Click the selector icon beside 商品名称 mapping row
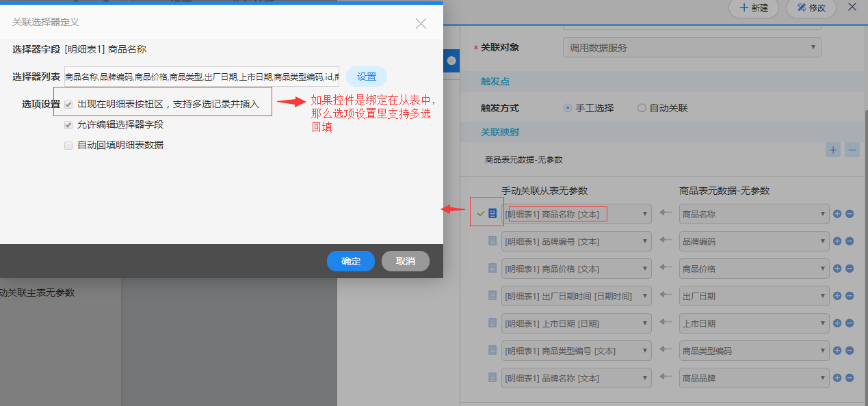The height and width of the screenshot is (406, 868). [493, 214]
